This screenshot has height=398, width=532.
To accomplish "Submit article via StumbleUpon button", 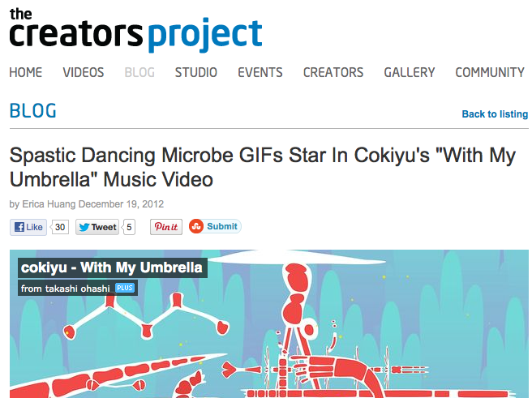I will pos(215,226).
